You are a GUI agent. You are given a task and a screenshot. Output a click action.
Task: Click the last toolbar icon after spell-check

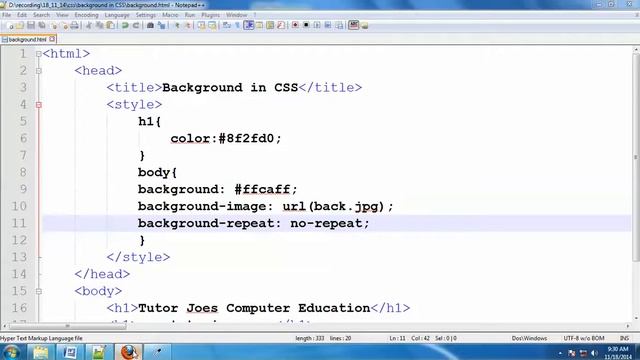pos(364,25)
